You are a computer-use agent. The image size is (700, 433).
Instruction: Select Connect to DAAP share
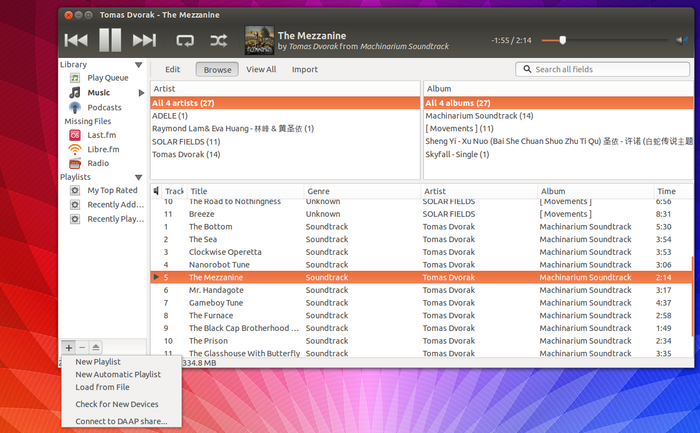point(121,421)
